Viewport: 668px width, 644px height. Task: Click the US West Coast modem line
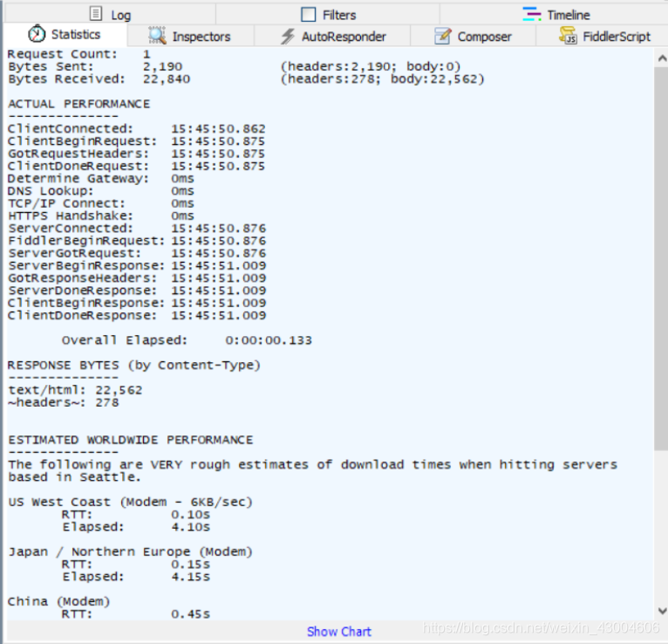[x=130, y=502]
